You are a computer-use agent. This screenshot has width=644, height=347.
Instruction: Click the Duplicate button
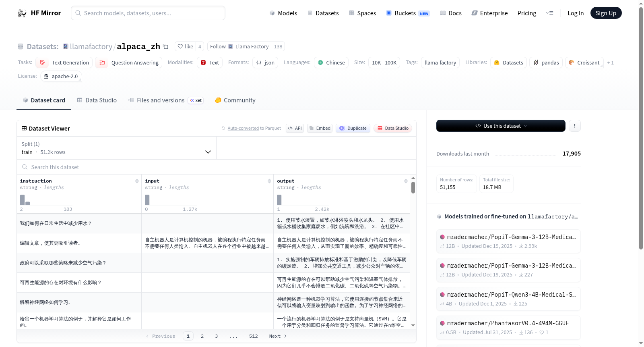(x=353, y=128)
